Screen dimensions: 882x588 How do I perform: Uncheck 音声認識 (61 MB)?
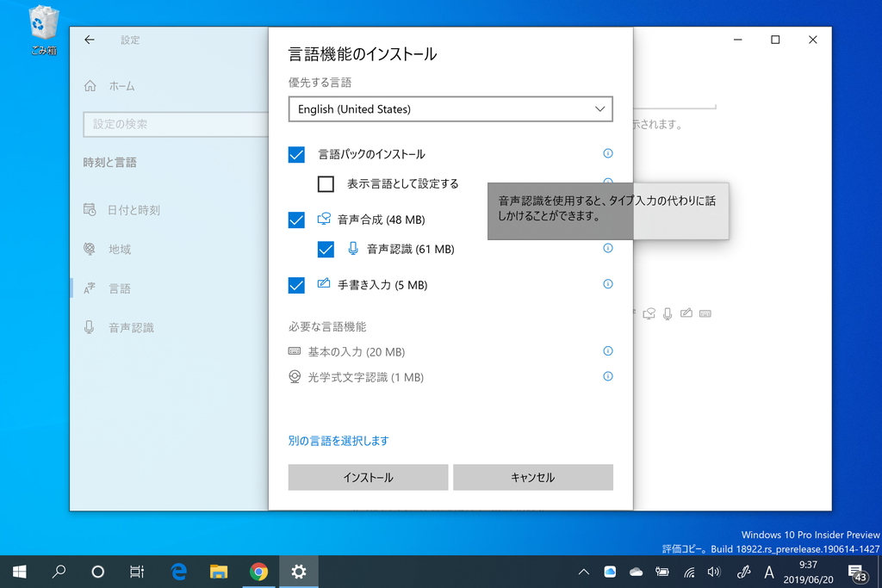click(x=326, y=249)
